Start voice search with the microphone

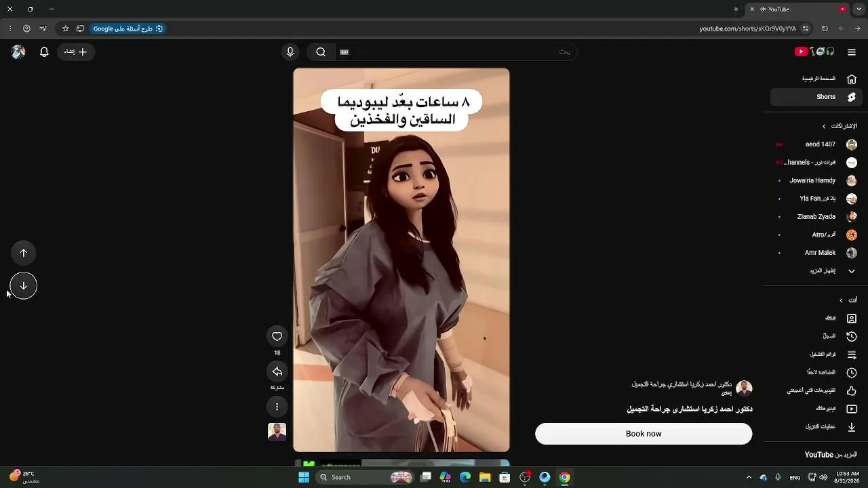tap(290, 52)
